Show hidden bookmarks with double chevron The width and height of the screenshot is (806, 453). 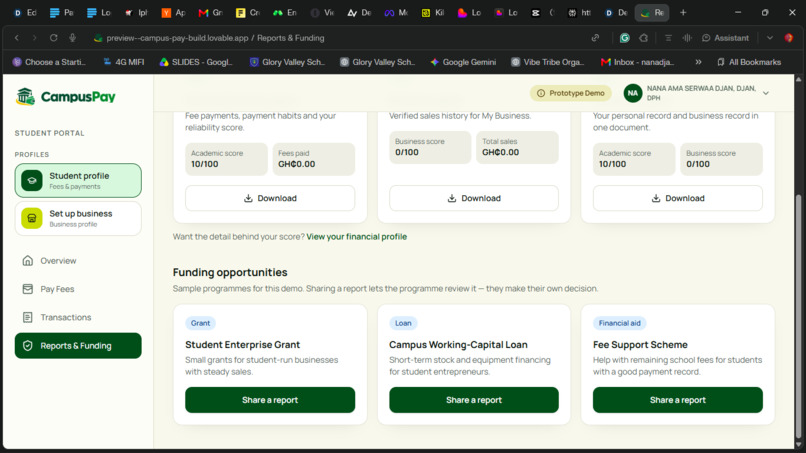pyautogui.click(x=698, y=62)
